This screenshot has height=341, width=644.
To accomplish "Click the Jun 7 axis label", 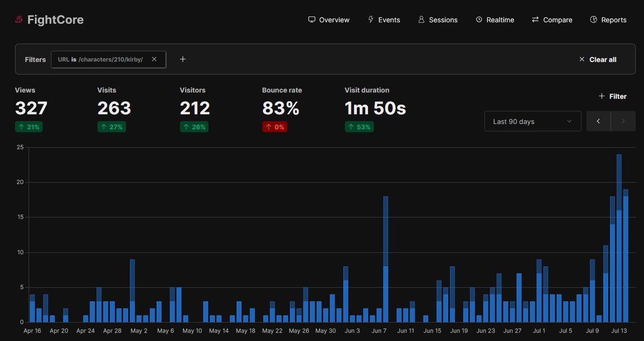I will [x=379, y=331].
